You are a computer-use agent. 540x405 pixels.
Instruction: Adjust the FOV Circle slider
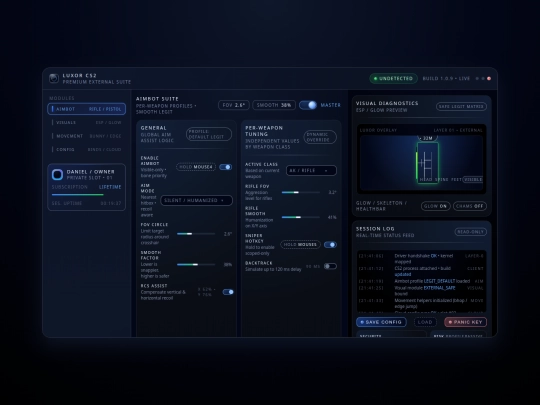click(196, 234)
